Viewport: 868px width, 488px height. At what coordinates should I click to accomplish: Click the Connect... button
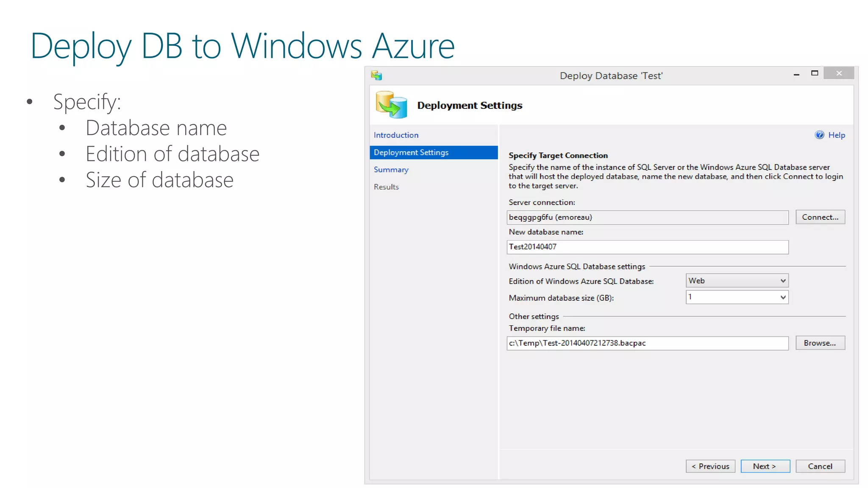tap(820, 217)
